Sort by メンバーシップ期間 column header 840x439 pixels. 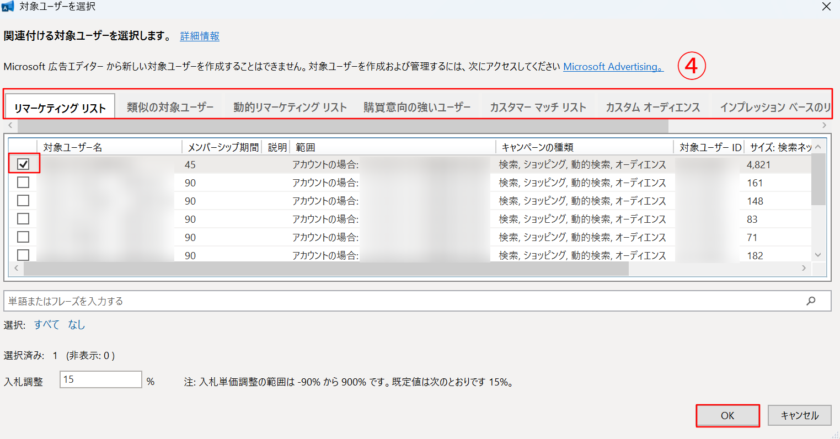[x=221, y=147]
